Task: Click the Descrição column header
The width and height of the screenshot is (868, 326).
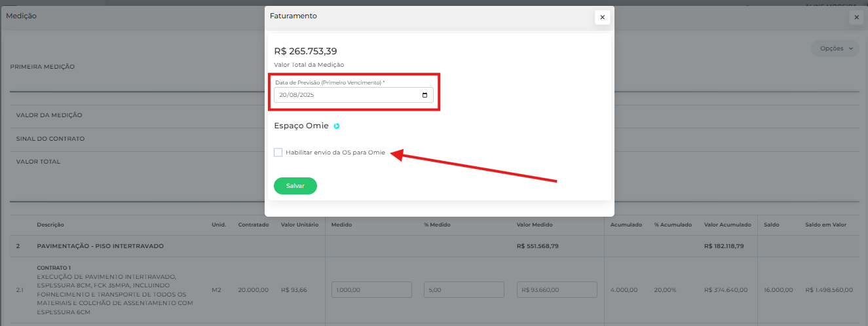Action: (50, 225)
